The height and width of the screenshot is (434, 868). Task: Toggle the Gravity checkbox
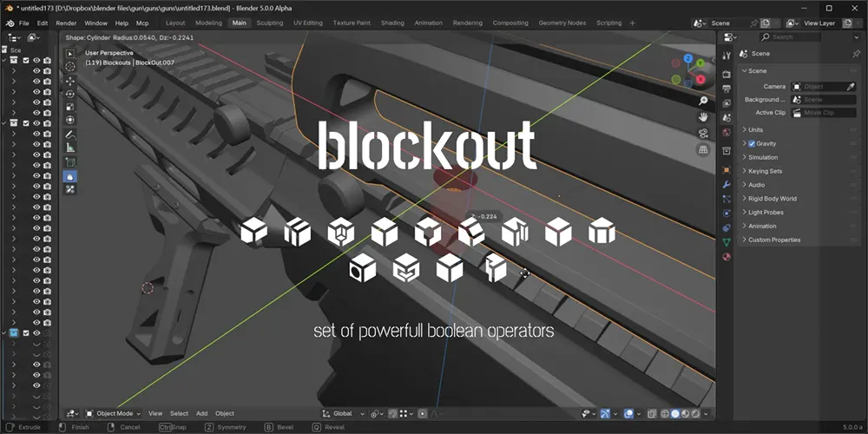point(752,143)
